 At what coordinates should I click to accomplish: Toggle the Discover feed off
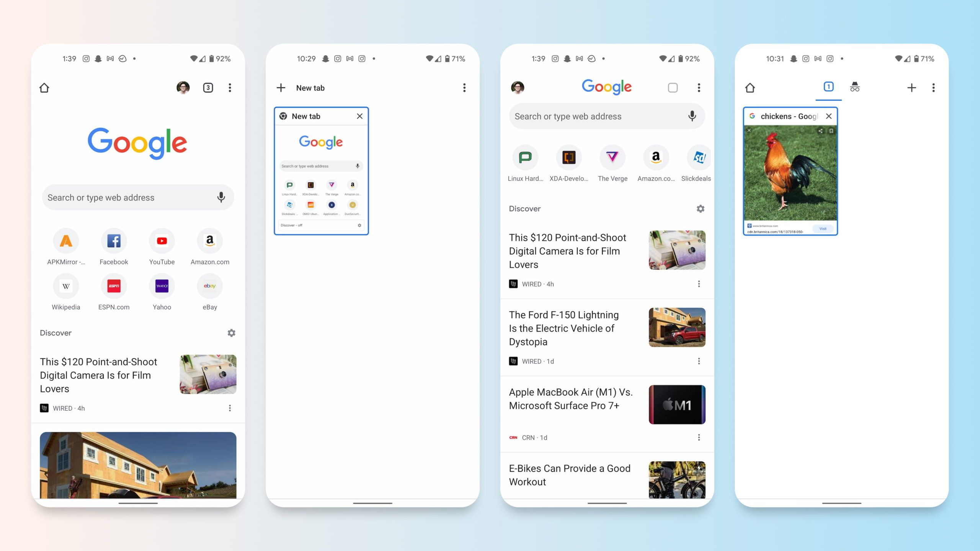coord(231,333)
